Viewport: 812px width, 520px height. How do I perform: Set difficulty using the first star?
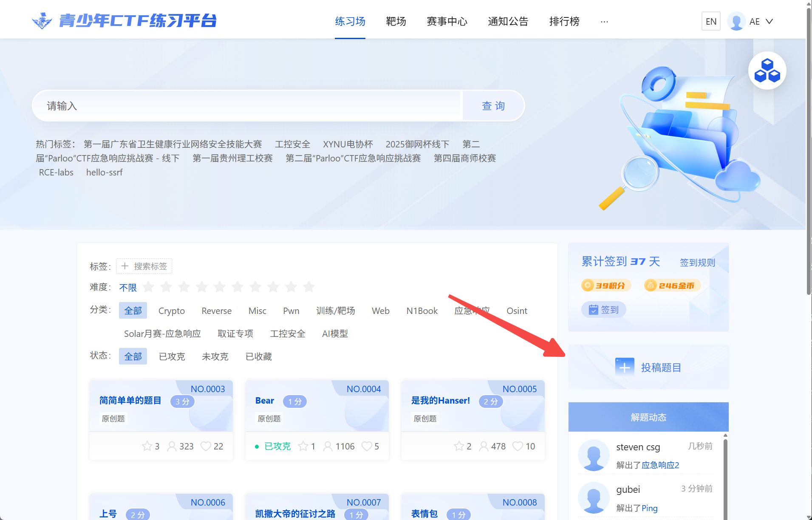pos(148,287)
